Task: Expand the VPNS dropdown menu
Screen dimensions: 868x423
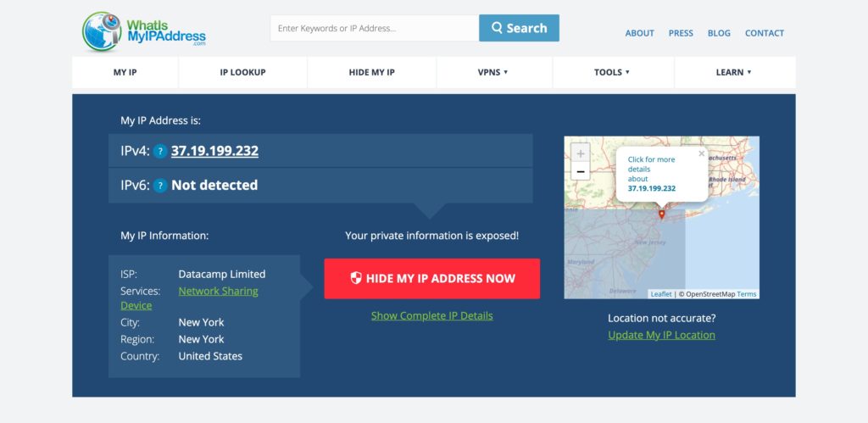Action: coord(494,72)
